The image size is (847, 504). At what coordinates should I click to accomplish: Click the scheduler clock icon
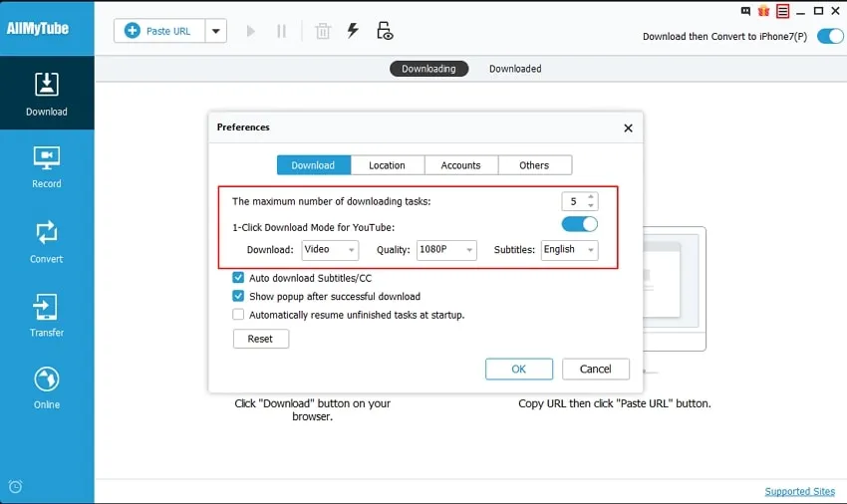coord(16,487)
